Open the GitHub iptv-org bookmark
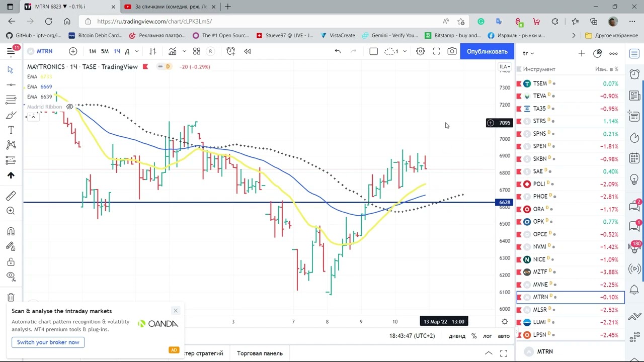Image resolution: width=644 pixels, height=362 pixels. [33, 36]
